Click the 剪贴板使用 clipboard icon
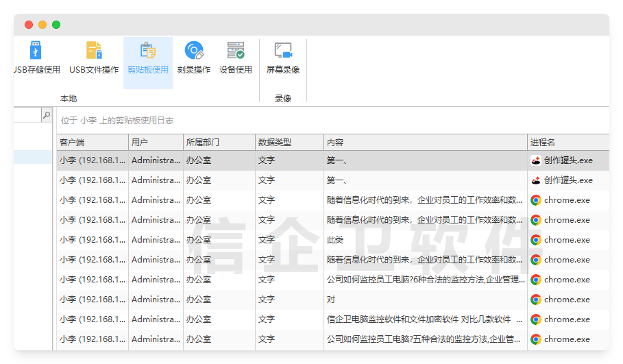Image resolution: width=623 pixels, height=364 pixels. point(147,51)
